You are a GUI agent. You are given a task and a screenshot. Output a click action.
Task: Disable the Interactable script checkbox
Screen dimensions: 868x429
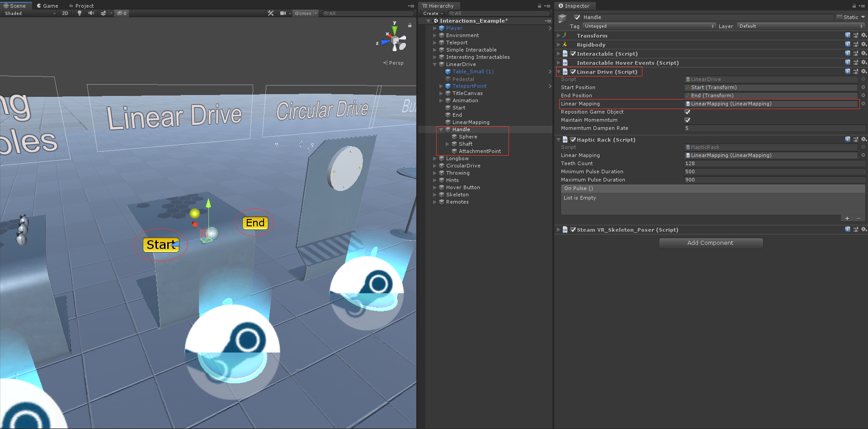(573, 53)
